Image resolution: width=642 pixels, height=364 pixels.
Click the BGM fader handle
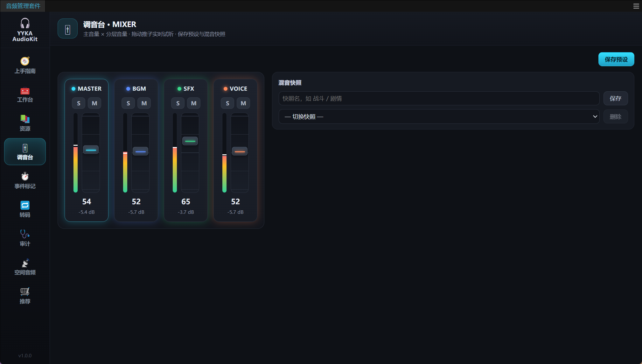(140, 151)
